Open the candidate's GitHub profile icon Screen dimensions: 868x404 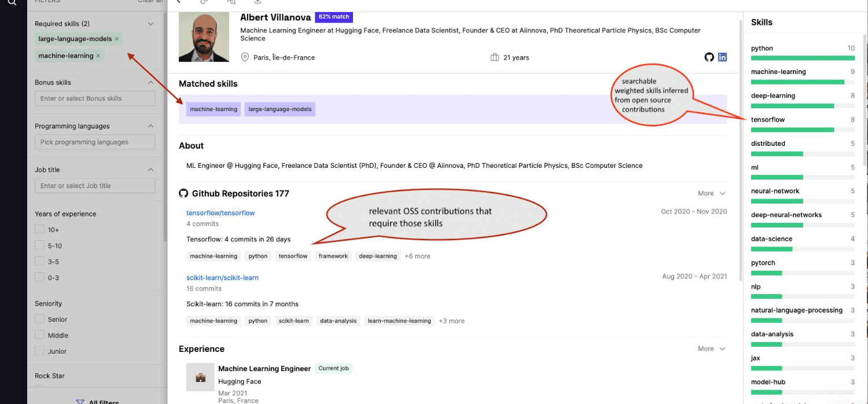coord(709,57)
